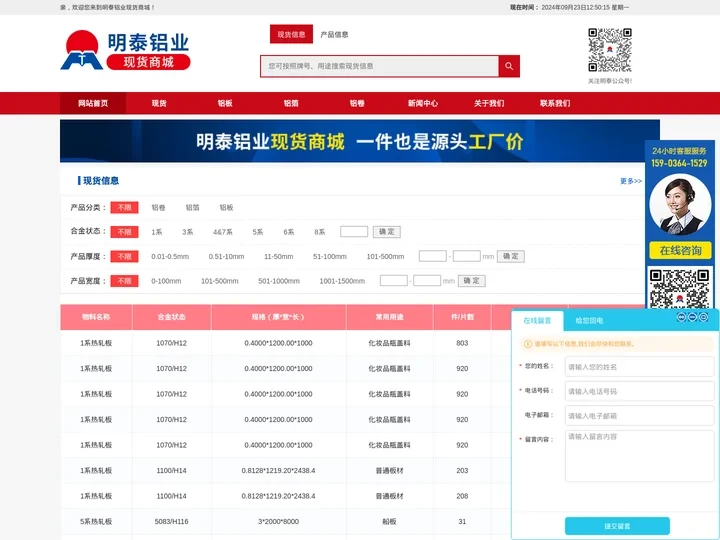The width and height of the screenshot is (720, 540).
Task: Click the search box for 现货信息
Action: 380,66
